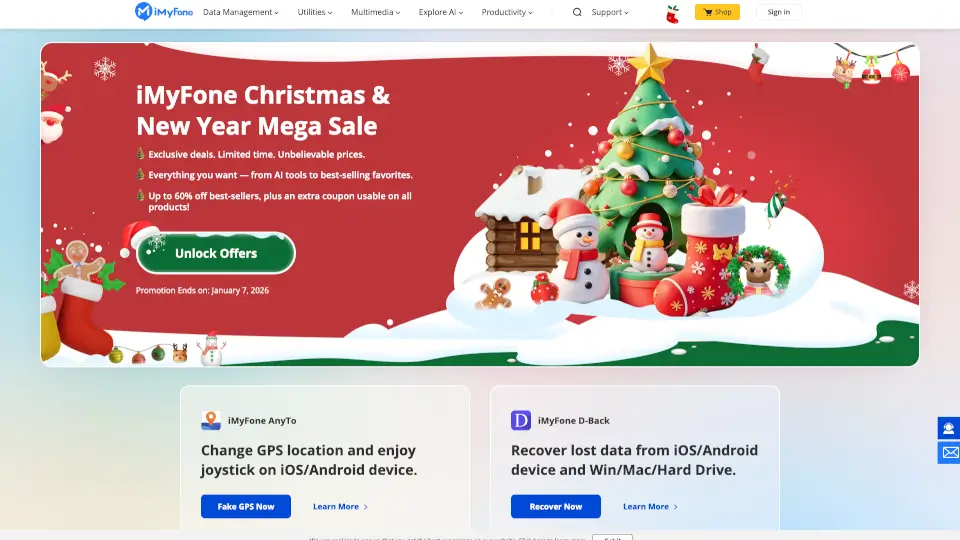The height and width of the screenshot is (540, 960).
Task: Open the search magnifier icon
Action: pos(577,12)
